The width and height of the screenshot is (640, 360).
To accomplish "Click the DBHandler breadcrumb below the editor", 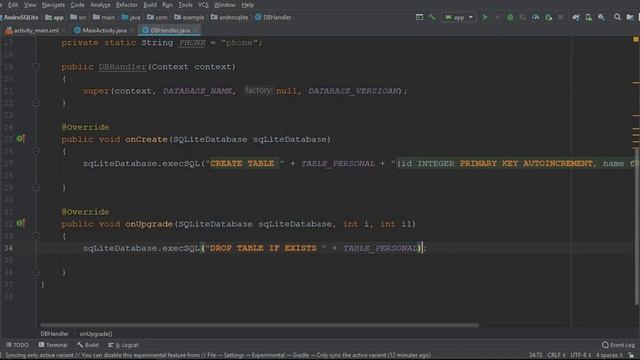I will point(54,334).
